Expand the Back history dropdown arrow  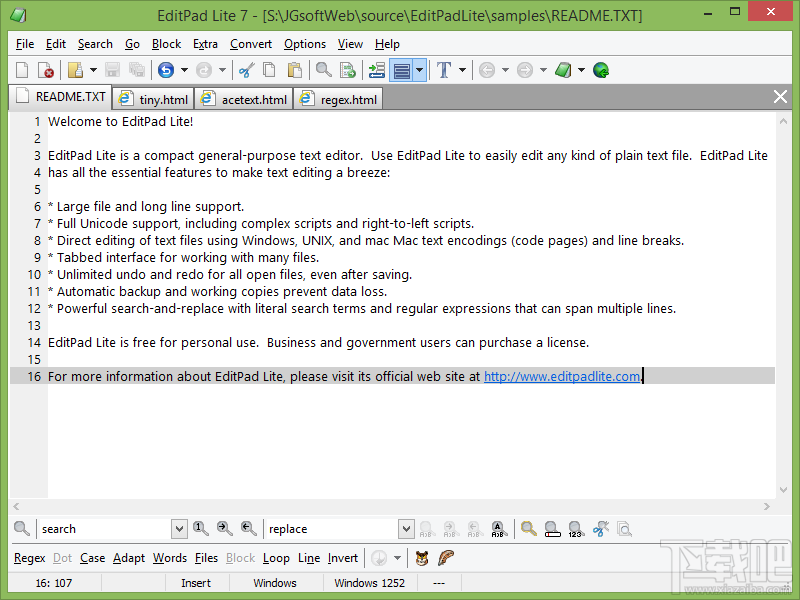(505, 70)
